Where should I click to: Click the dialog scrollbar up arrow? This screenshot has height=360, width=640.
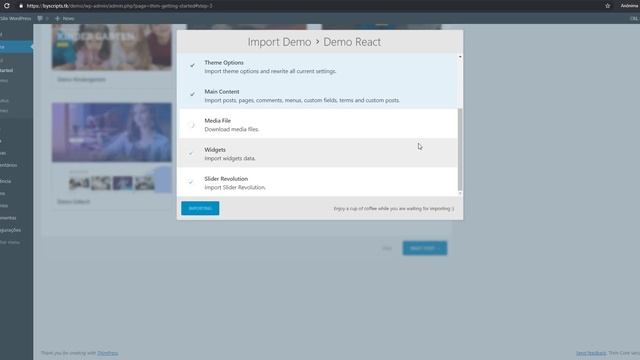coord(460,57)
